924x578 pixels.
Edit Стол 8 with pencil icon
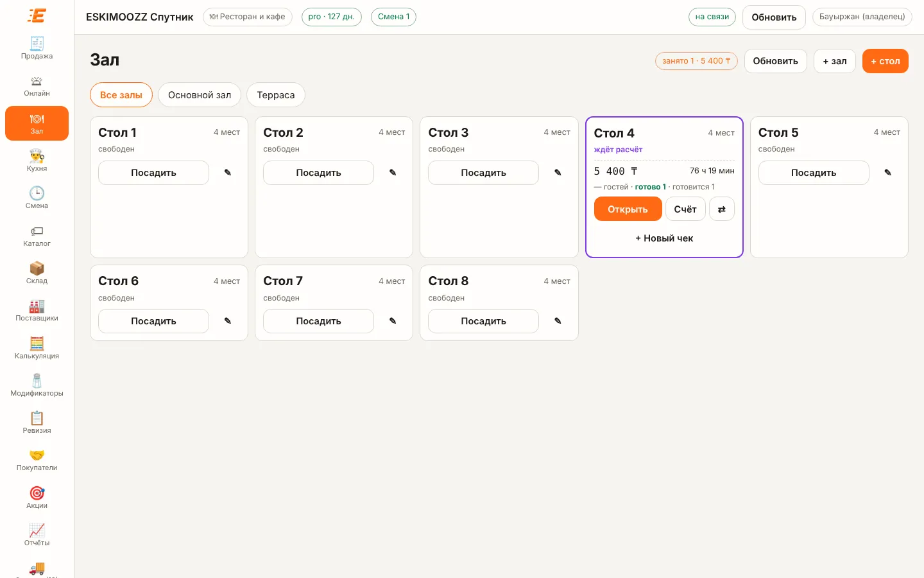(558, 321)
